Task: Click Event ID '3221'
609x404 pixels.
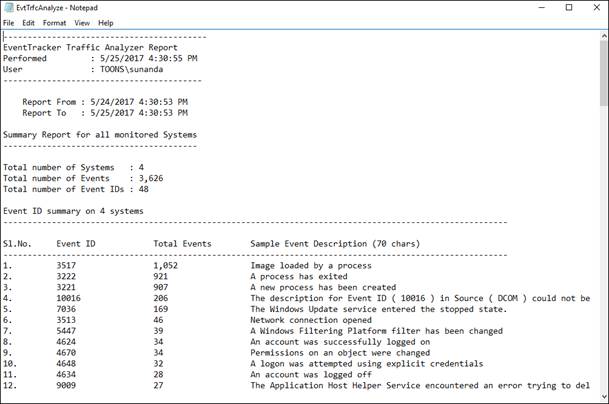Action: 66,287
